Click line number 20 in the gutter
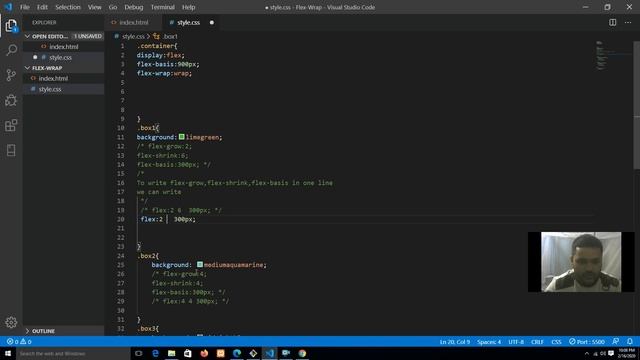Image resolution: width=640 pixels, height=360 pixels. pos(121,219)
